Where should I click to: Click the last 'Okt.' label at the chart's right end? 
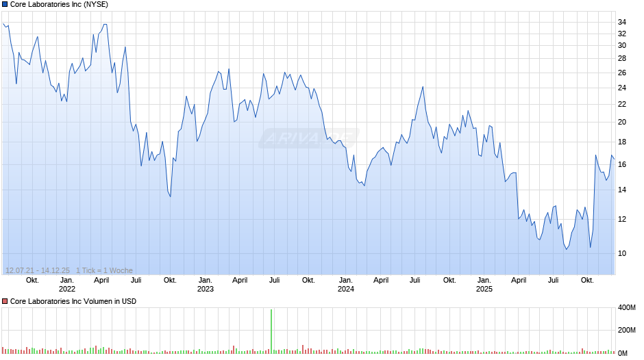[587, 280]
